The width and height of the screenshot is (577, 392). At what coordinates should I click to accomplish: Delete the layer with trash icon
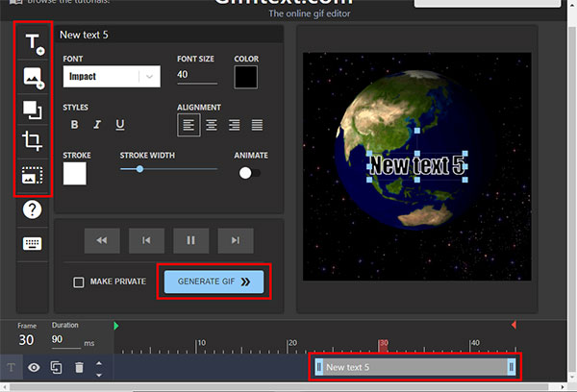point(79,367)
